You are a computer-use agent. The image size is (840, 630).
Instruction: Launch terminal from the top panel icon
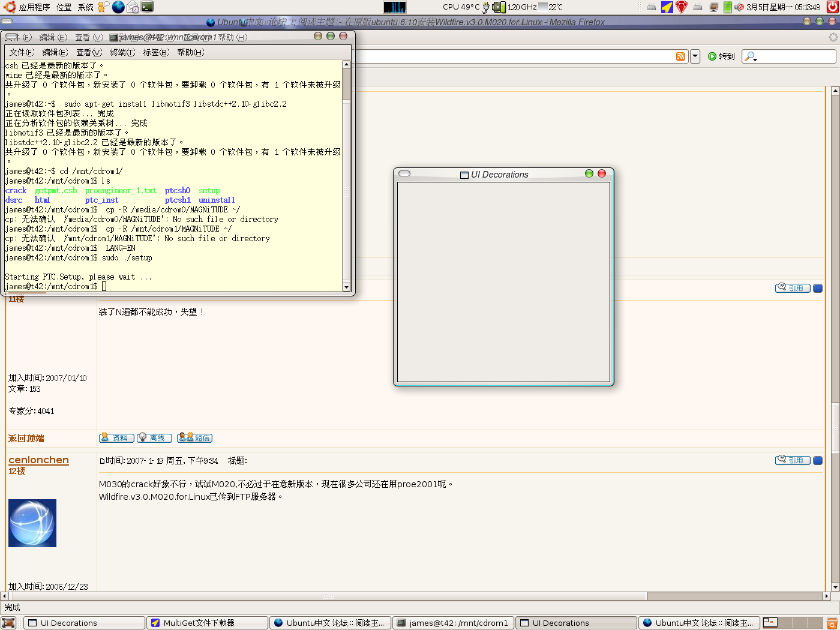coord(147,7)
